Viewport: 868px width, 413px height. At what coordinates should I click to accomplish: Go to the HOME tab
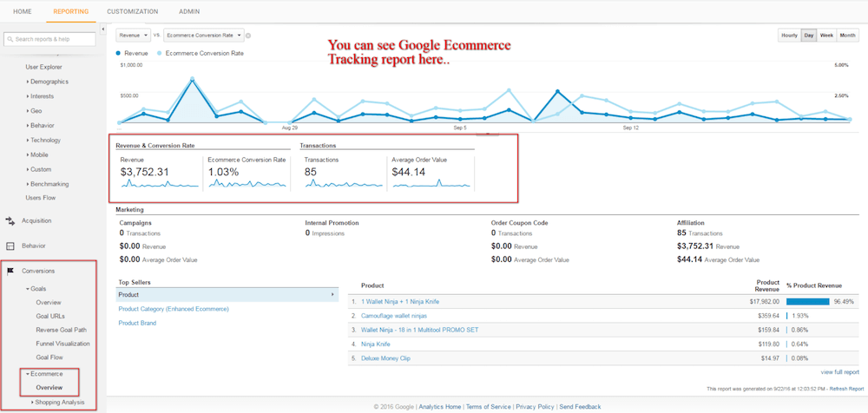click(23, 11)
